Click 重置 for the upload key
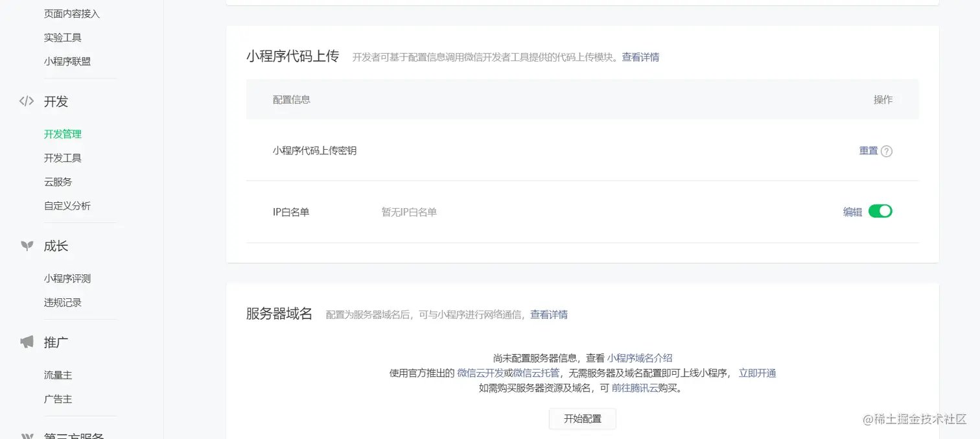 869,150
